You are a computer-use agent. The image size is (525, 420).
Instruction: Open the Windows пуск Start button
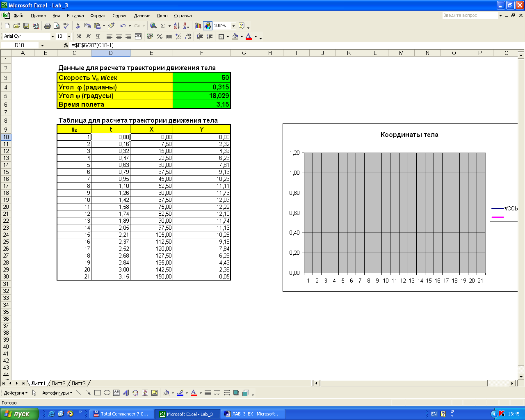[x=19, y=414]
